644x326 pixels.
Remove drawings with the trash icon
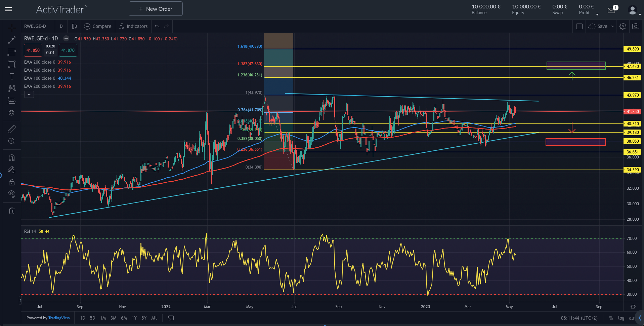coord(12,211)
